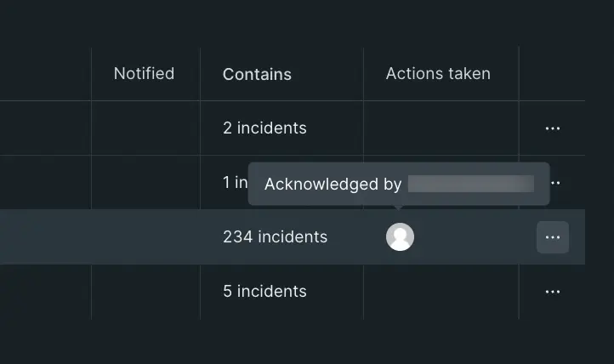614x364 pixels.
Task: Click Notified cell in highlighted 234 incidents row
Action: point(145,236)
